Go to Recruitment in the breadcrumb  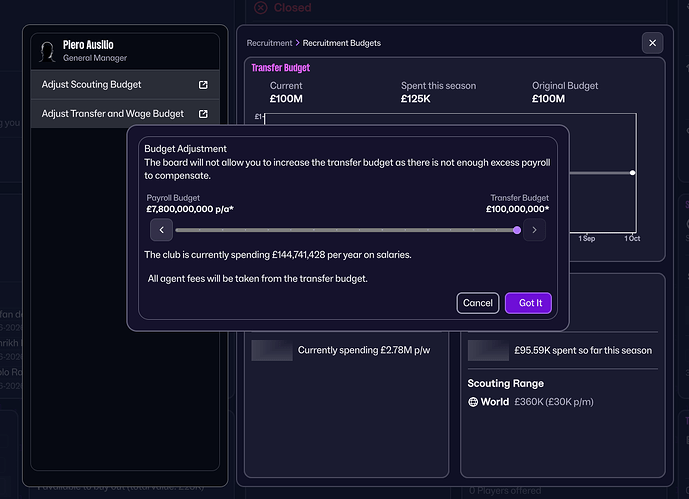[269, 43]
